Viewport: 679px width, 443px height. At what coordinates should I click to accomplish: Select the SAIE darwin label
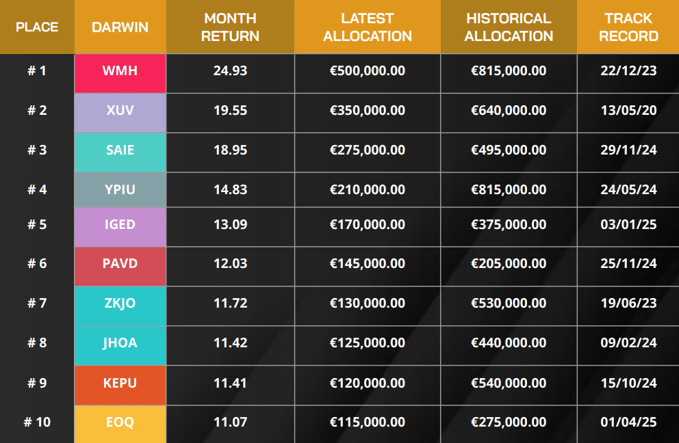click(x=120, y=149)
